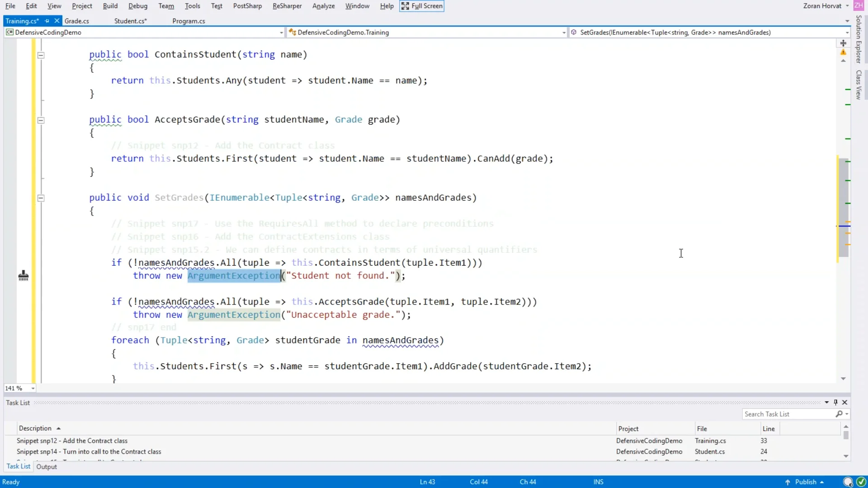Close the Task List panel
Image resolution: width=868 pixels, height=488 pixels.
(x=844, y=402)
